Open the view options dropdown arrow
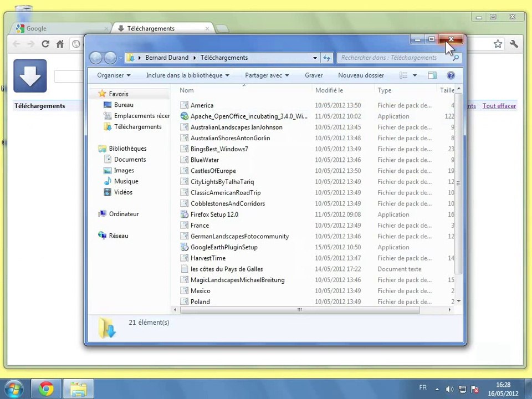532x399 pixels. [x=415, y=75]
